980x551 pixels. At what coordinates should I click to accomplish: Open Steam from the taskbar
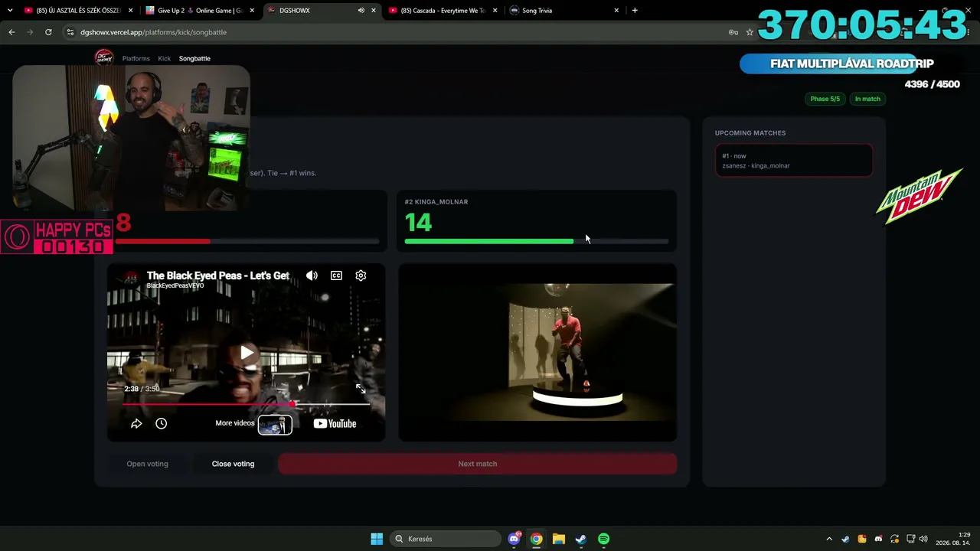pyautogui.click(x=581, y=539)
